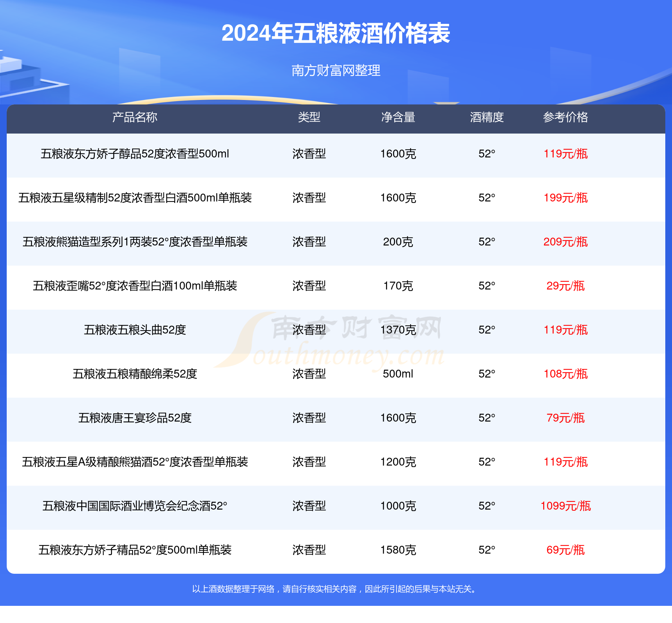Click the 1099元/瓶 price

(566, 506)
